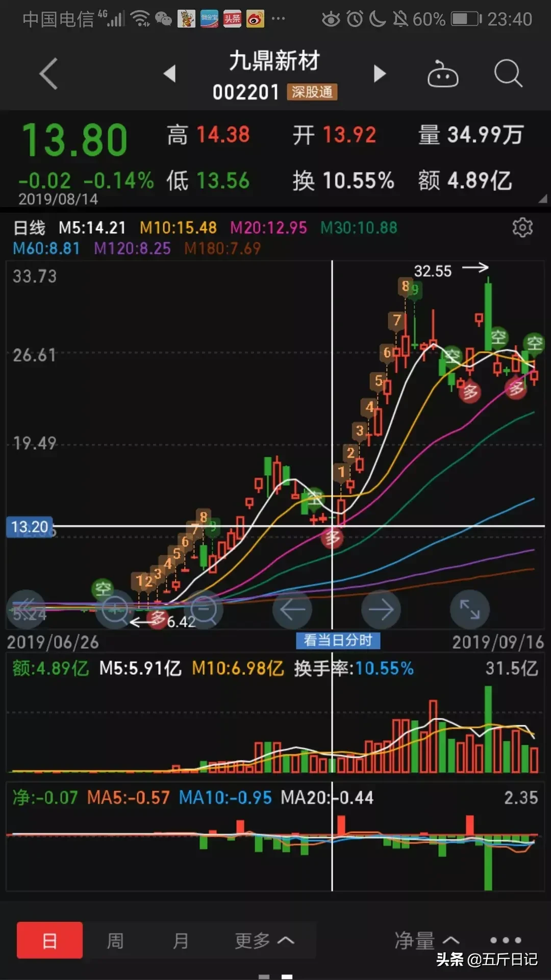Tap the 日线 chart type label

[x=29, y=228]
